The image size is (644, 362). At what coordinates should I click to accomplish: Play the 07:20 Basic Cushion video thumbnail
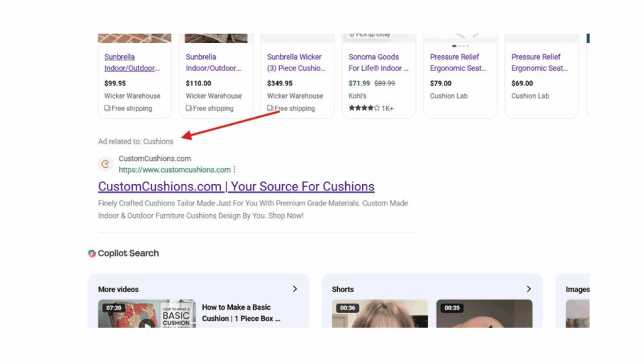(x=147, y=314)
